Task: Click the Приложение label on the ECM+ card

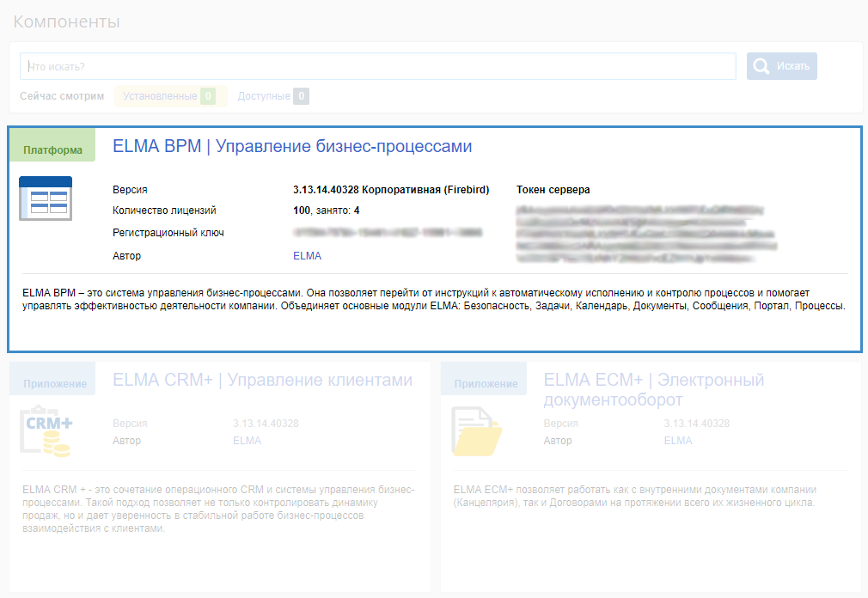Action: [486, 384]
